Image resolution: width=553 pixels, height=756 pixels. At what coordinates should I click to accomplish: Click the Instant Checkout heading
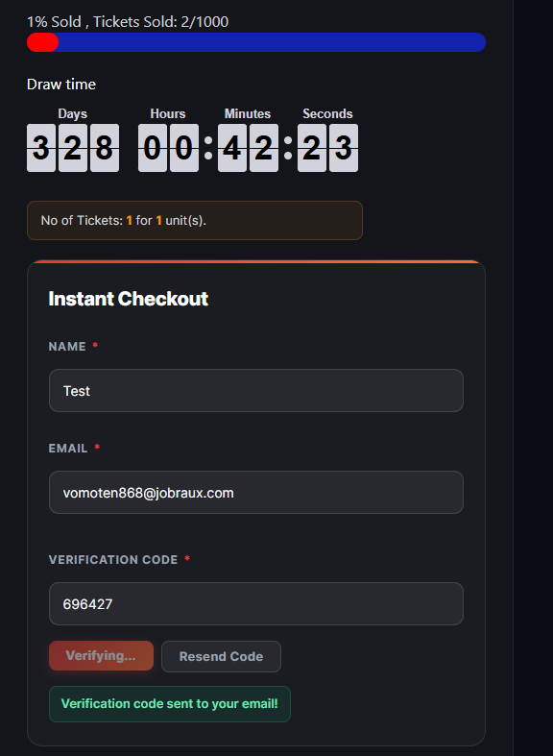tap(129, 299)
